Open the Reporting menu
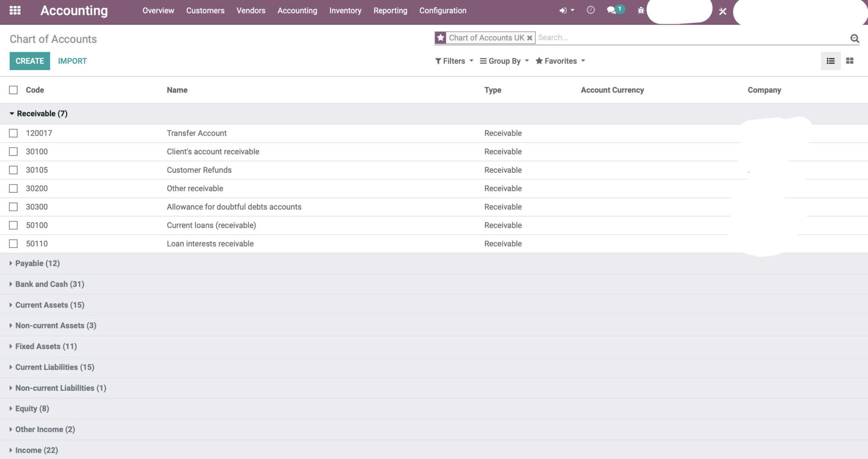Screen dimensions: 868x459 [x=390, y=11]
